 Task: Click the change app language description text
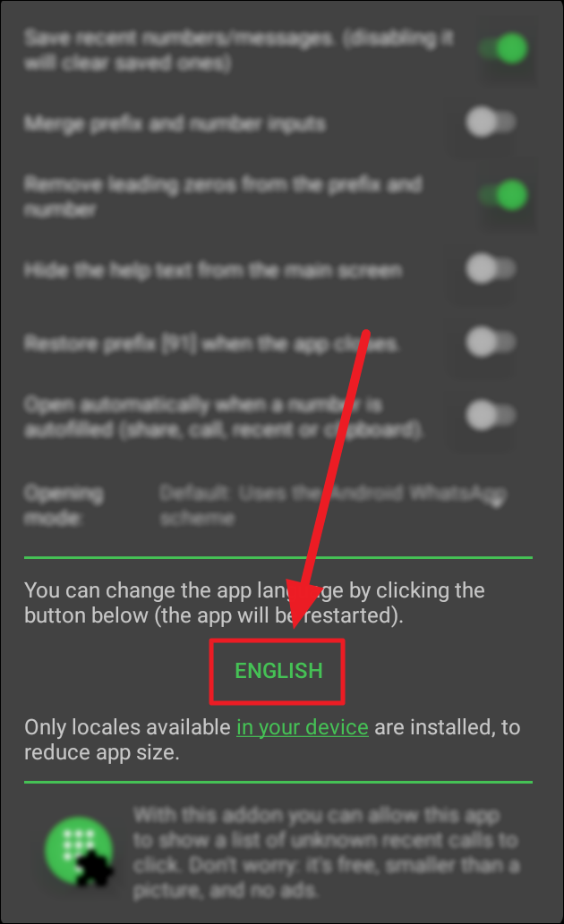(x=254, y=602)
